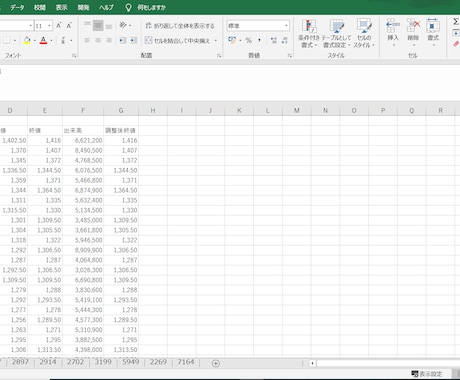Open the Font dialog launcher
This screenshot has height=380, width=460.
click(x=74, y=56)
